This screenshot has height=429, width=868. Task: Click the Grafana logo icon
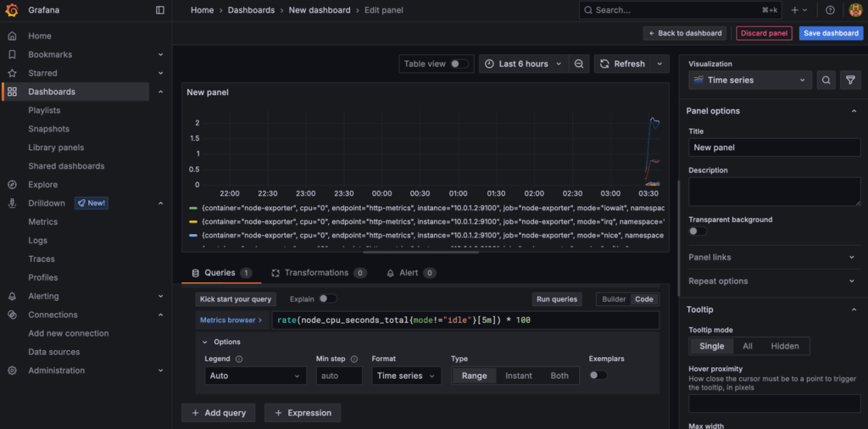12,10
